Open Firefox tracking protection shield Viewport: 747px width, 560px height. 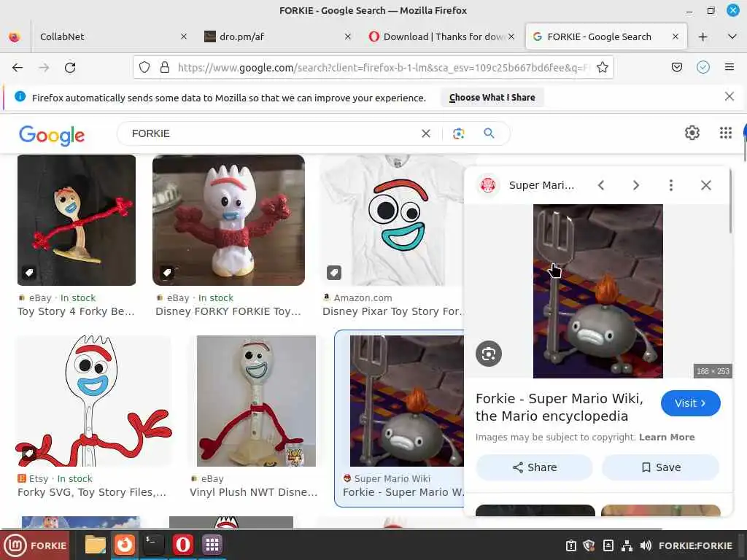[144, 68]
